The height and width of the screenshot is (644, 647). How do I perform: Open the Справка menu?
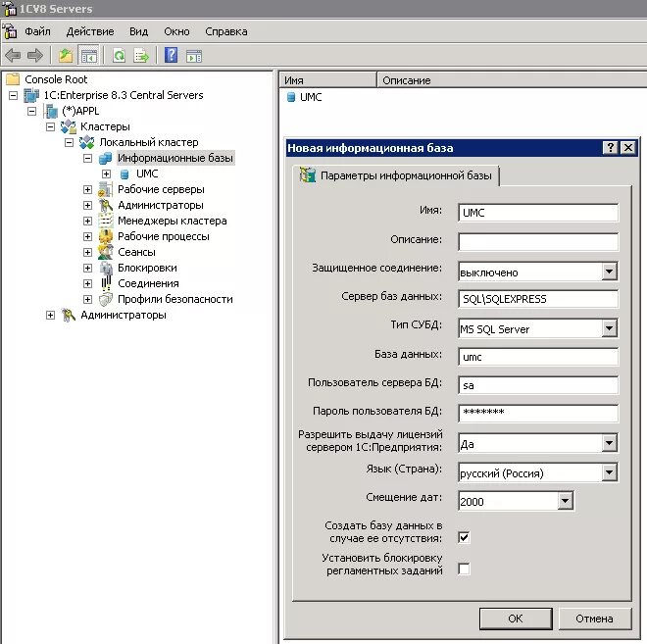[226, 31]
